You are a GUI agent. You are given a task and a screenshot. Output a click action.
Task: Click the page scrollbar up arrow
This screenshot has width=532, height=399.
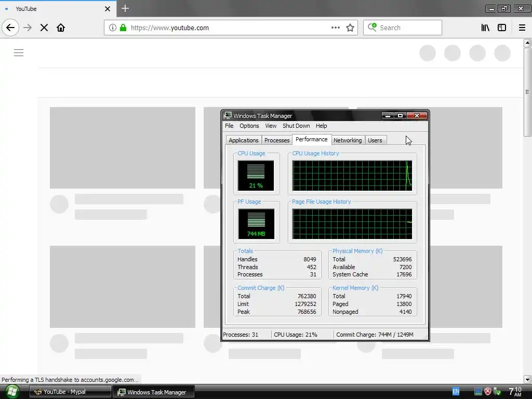pyautogui.click(x=527, y=43)
